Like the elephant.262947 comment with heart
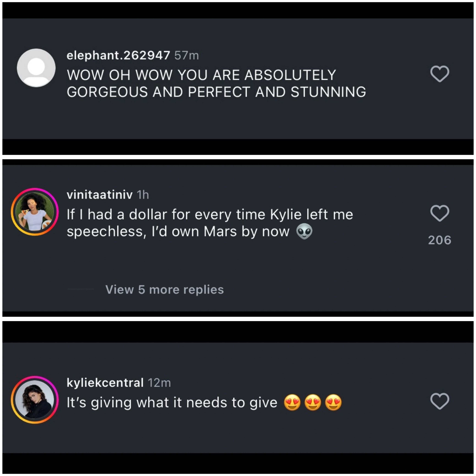The height and width of the screenshot is (476, 476). [x=440, y=74]
